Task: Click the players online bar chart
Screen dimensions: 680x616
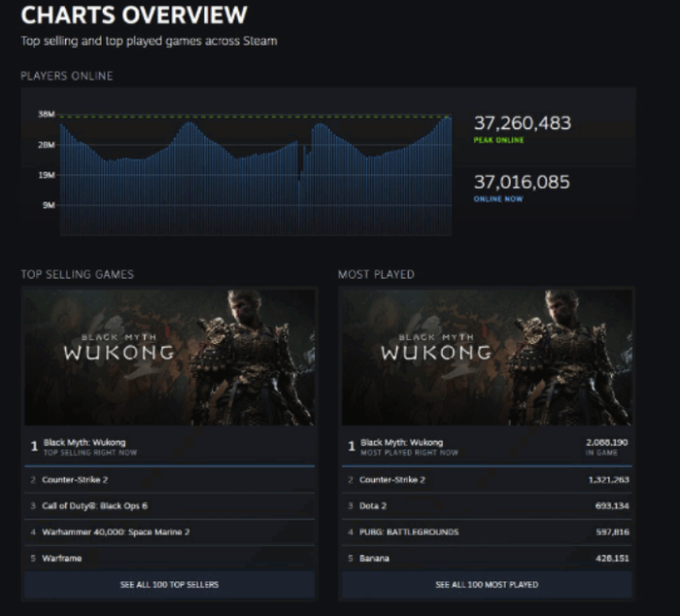Action: pos(255,176)
